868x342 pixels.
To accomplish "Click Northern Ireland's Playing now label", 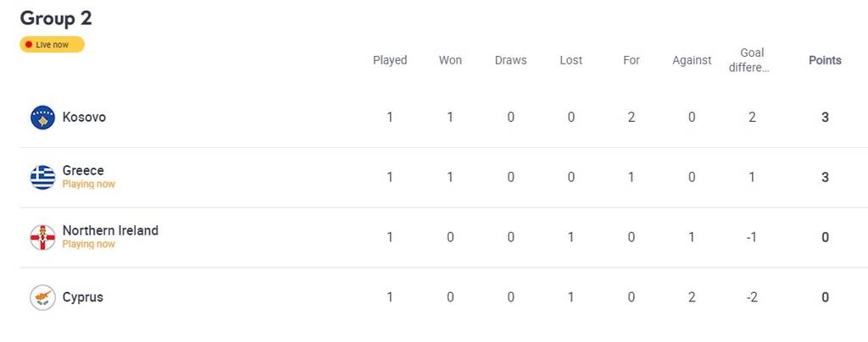I will point(88,245).
